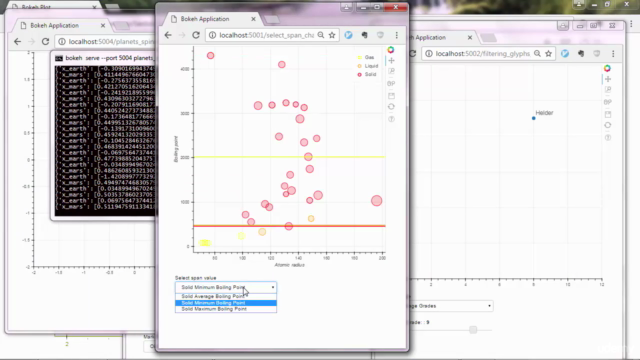The height and width of the screenshot is (360, 640).
Task: Click the Save tool in the front plot toolbar
Action: [x=391, y=96]
